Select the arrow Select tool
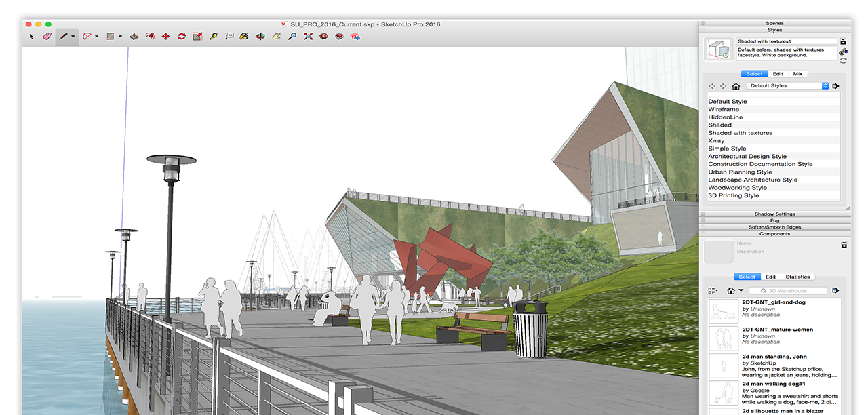This screenshot has height=415, width=868. [32, 37]
